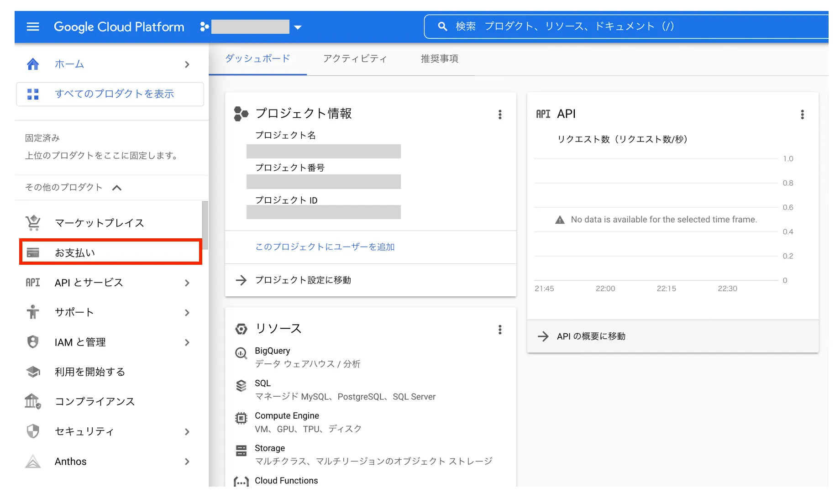Viewport: 840px width, 504px height.
Task: Switch to 推奨事項 tab
Action: (440, 58)
